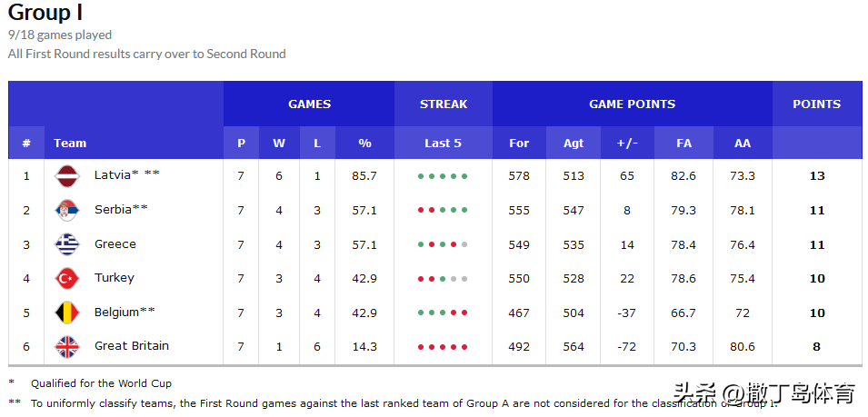Image resolution: width=868 pixels, height=417 pixels.
Task: Click the Serbia flag icon
Action: point(68,210)
